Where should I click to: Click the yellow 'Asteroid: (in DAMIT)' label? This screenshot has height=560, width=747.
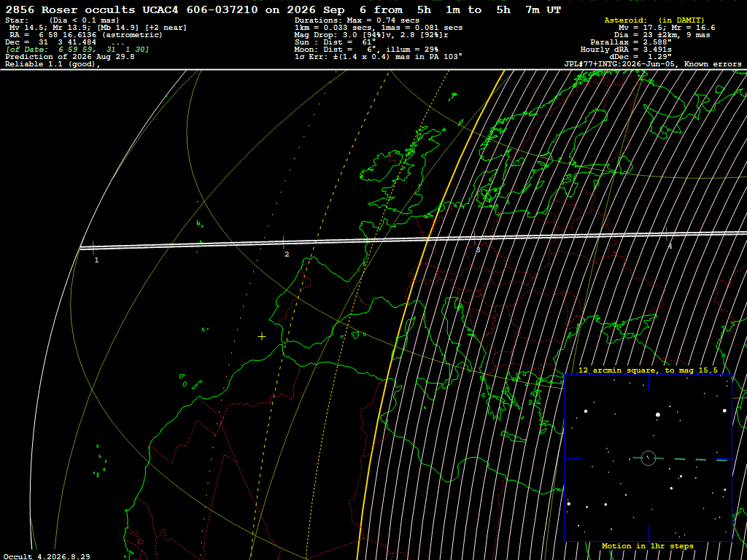[x=654, y=20]
